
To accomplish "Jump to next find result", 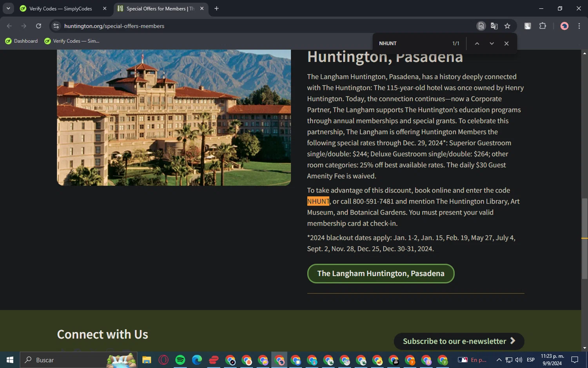I will [x=492, y=44].
